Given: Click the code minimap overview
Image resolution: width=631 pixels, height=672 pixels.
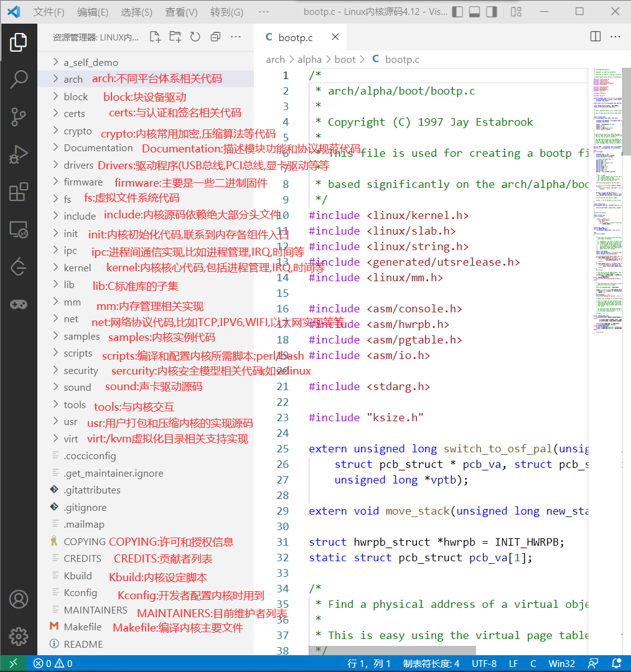Looking at the screenshot, I should 607,200.
